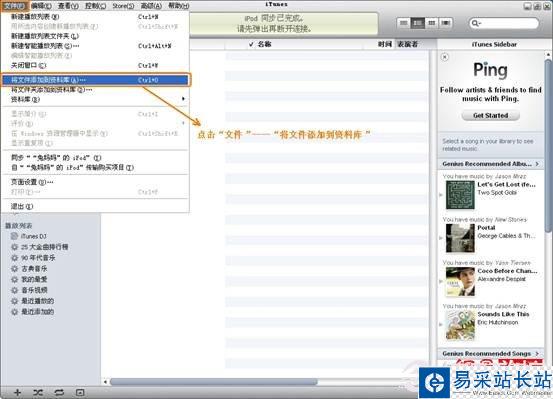Screen dimensions: 553x399
Task: Click the Ping Get Started button
Action: point(491,115)
